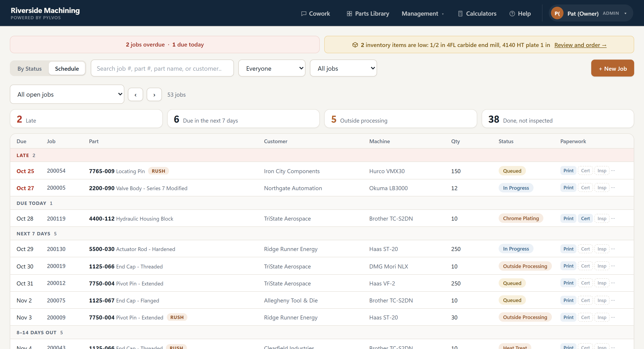The width and height of the screenshot is (644, 349).
Task: Expand the user account dropdown caret
Action: click(625, 13)
